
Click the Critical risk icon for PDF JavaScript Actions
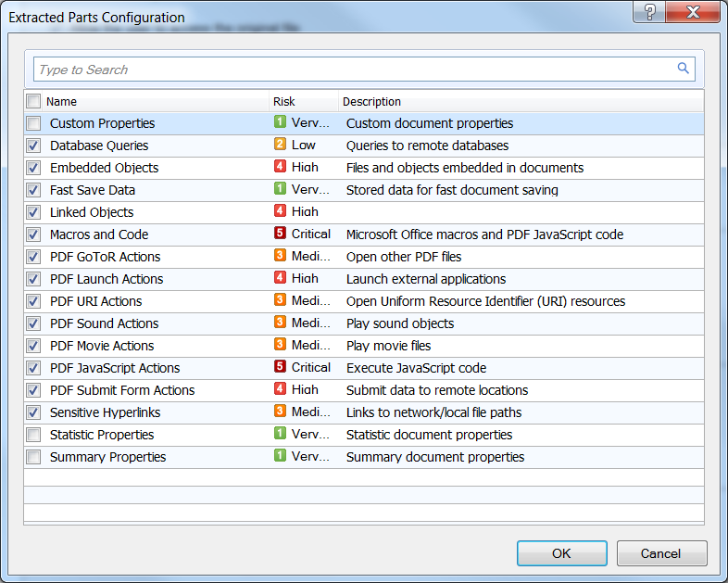280,368
